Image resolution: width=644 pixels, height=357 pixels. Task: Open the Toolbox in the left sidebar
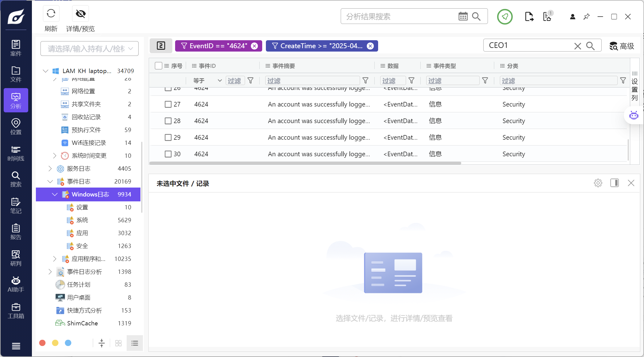coord(16,311)
